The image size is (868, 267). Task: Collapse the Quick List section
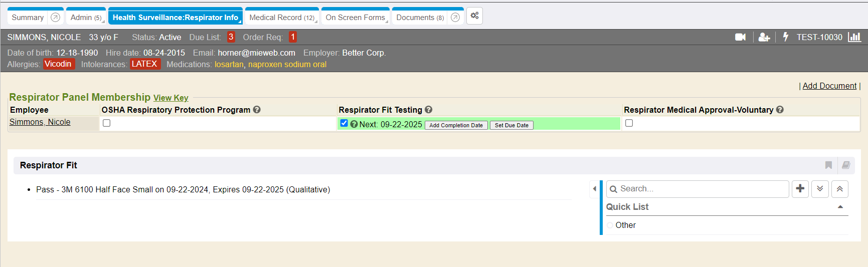(840, 207)
